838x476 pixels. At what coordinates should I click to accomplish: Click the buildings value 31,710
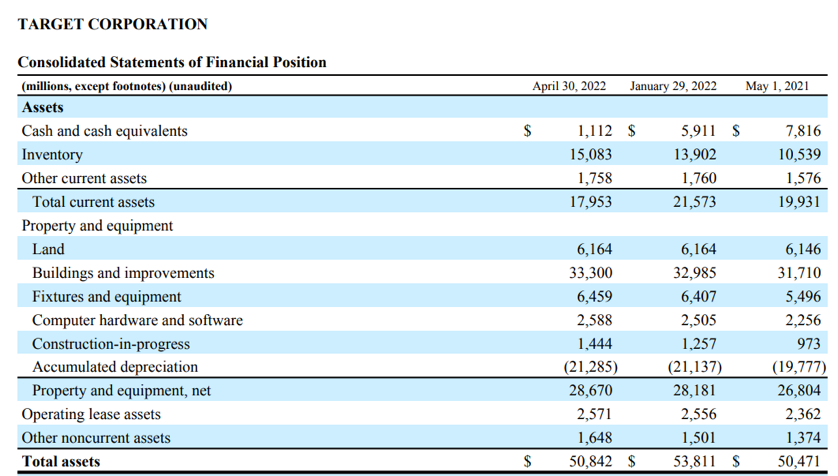pos(799,273)
